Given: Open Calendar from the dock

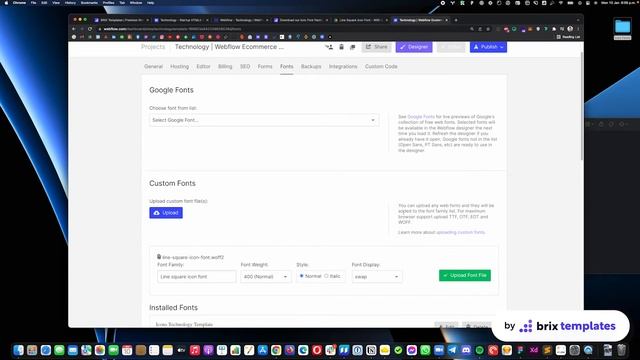Looking at the screenshot, I should coord(127,350).
